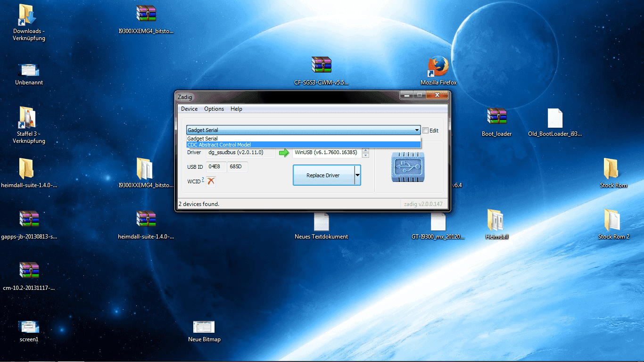Select the Mozilla Firefox desktop shortcut
The width and height of the screenshot is (644, 362).
438,71
